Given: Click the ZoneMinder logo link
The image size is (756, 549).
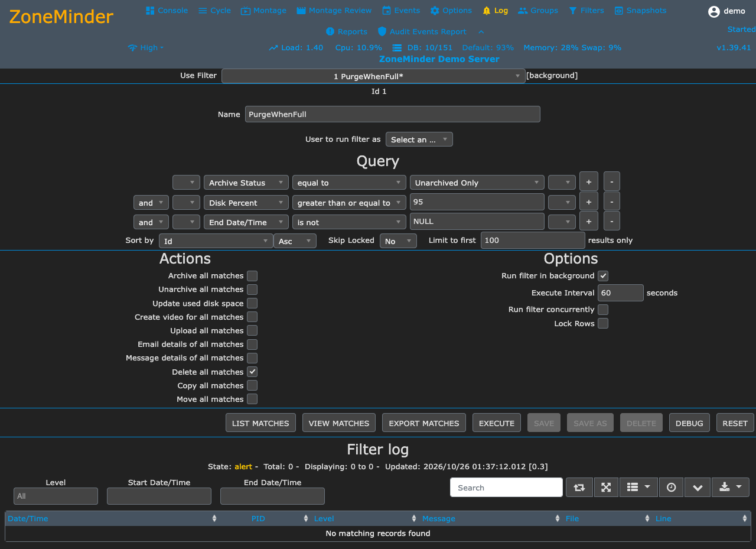Looking at the screenshot, I should click(61, 17).
